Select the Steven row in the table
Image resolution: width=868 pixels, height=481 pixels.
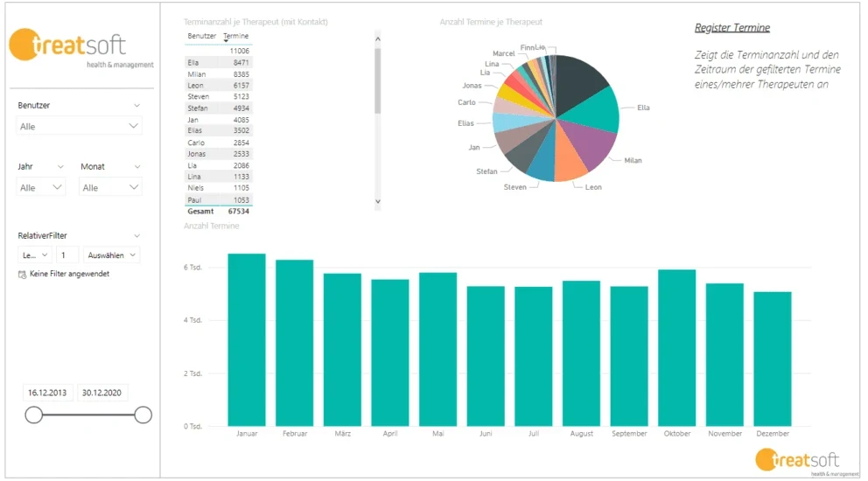[x=218, y=97]
